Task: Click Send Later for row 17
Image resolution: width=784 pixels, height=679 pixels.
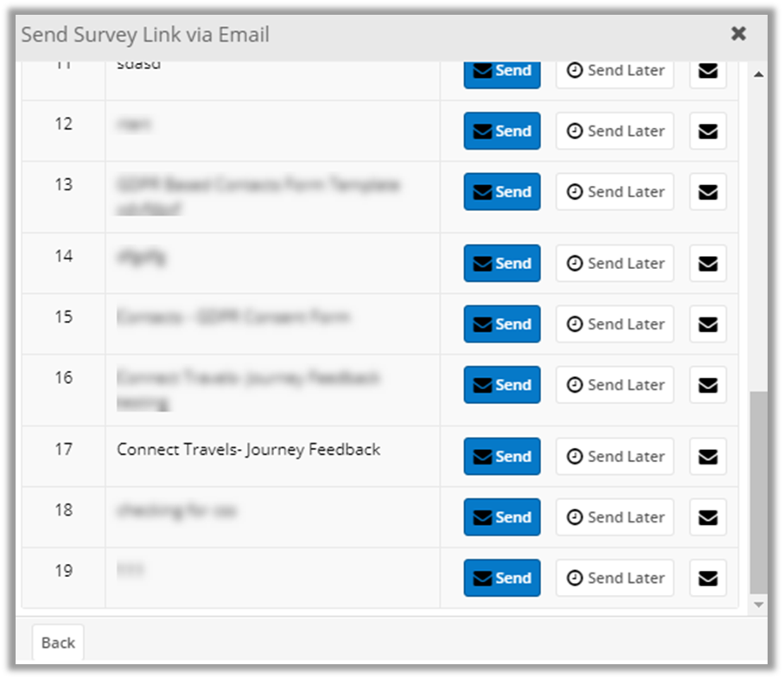Action: click(615, 457)
